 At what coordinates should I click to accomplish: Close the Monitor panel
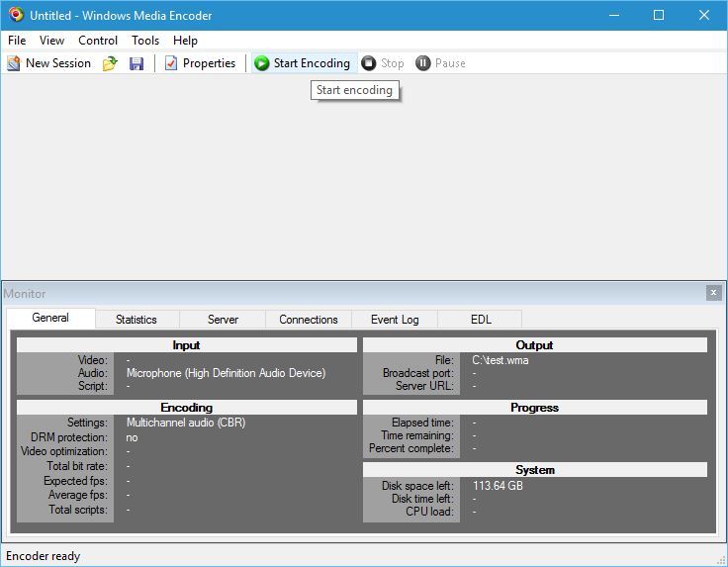pyautogui.click(x=713, y=293)
